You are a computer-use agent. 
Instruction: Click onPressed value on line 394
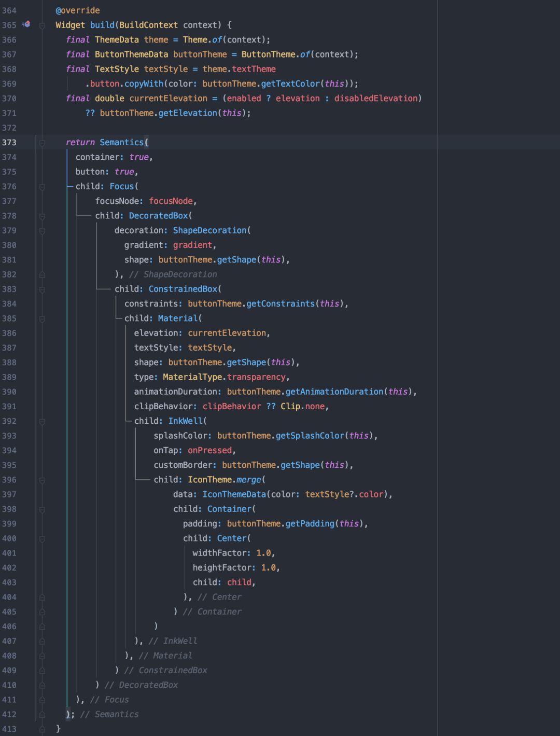click(x=209, y=451)
